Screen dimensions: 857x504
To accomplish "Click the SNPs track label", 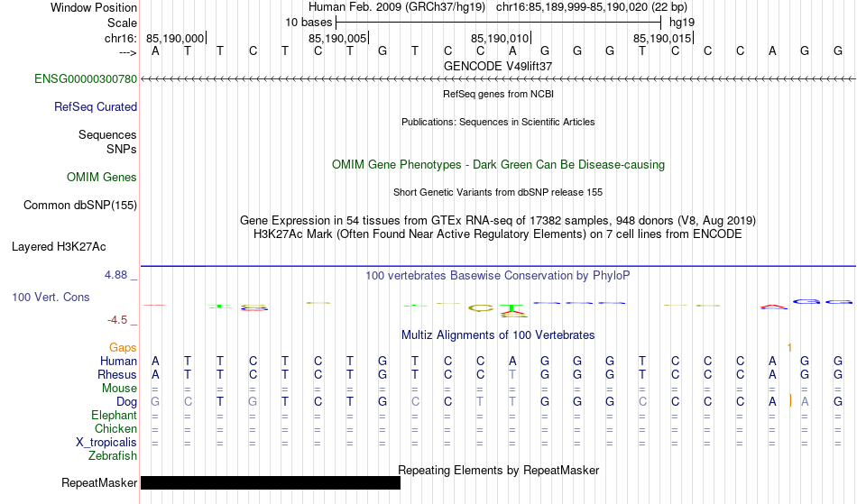I will 122,149.
